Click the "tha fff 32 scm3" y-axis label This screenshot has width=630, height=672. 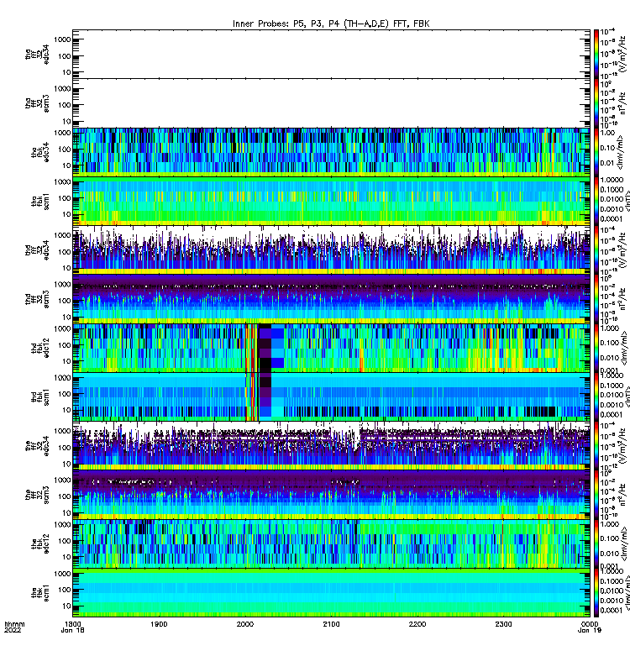point(37,102)
